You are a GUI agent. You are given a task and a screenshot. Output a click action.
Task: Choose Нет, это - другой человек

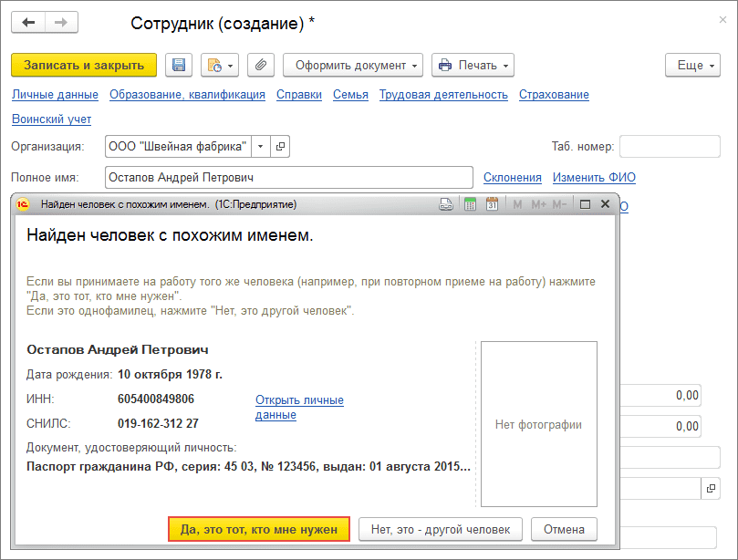(x=441, y=529)
